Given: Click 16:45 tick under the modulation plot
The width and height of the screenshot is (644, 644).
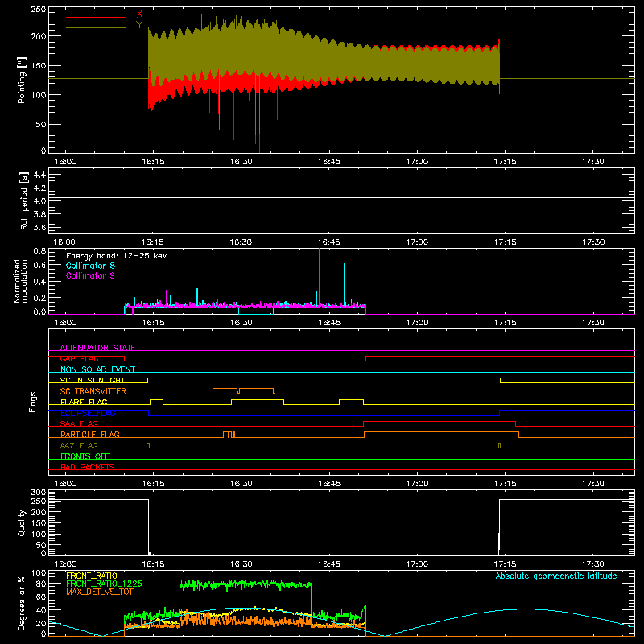Looking at the screenshot, I should [329, 323].
